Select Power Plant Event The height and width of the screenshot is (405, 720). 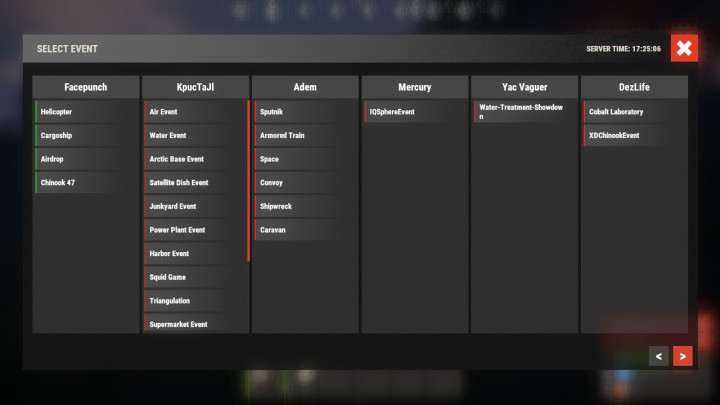[195, 230]
